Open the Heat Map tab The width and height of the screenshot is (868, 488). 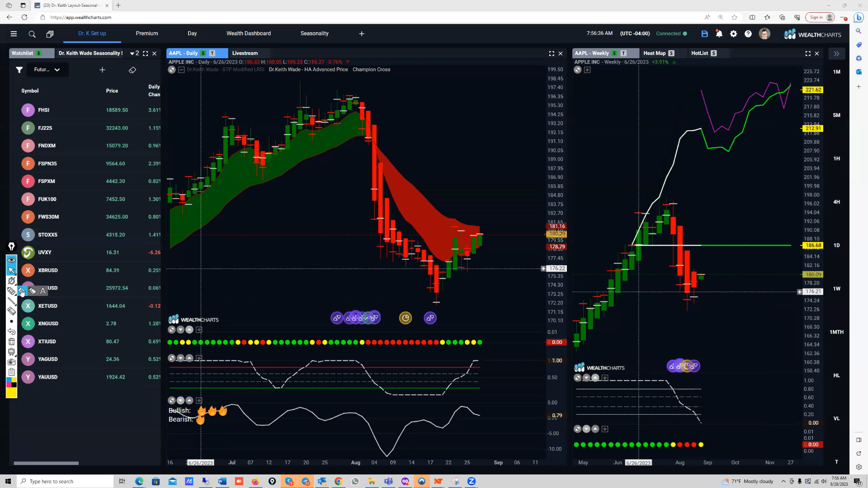point(655,53)
